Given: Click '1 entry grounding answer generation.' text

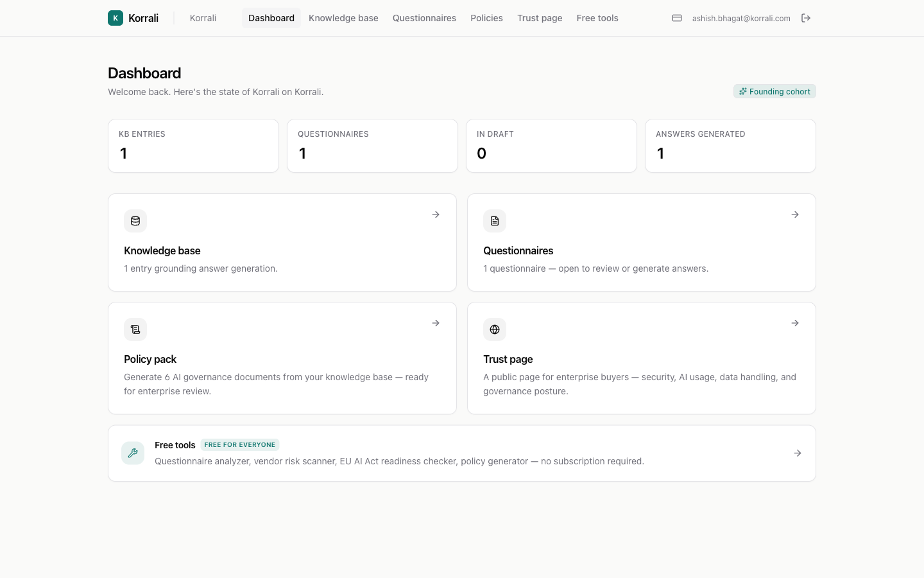Looking at the screenshot, I should coord(201,268).
